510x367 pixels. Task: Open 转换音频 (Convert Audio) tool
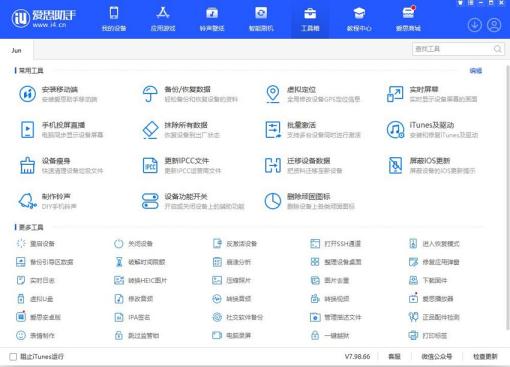[x=232, y=299]
